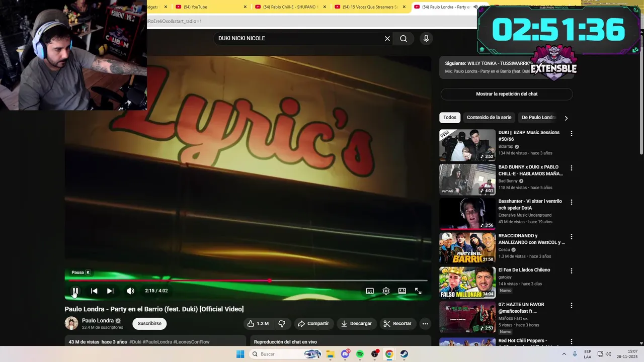This screenshot has height=362, width=644.
Task: Click the system tray volume icon
Action: pos(608,354)
